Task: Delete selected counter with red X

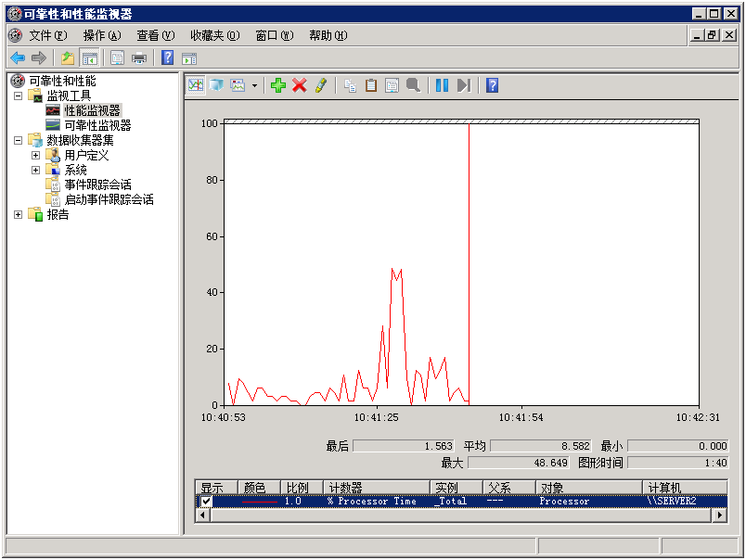Action: click(x=299, y=85)
